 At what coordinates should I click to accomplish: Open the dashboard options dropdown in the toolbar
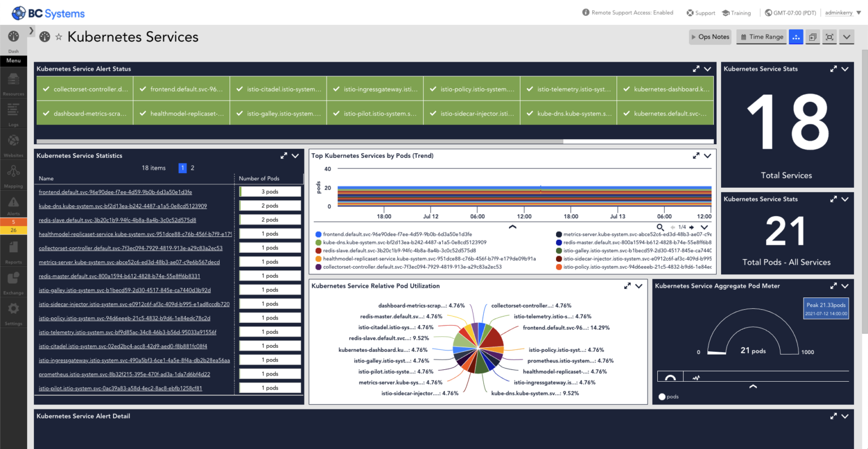pyautogui.click(x=846, y=36)
